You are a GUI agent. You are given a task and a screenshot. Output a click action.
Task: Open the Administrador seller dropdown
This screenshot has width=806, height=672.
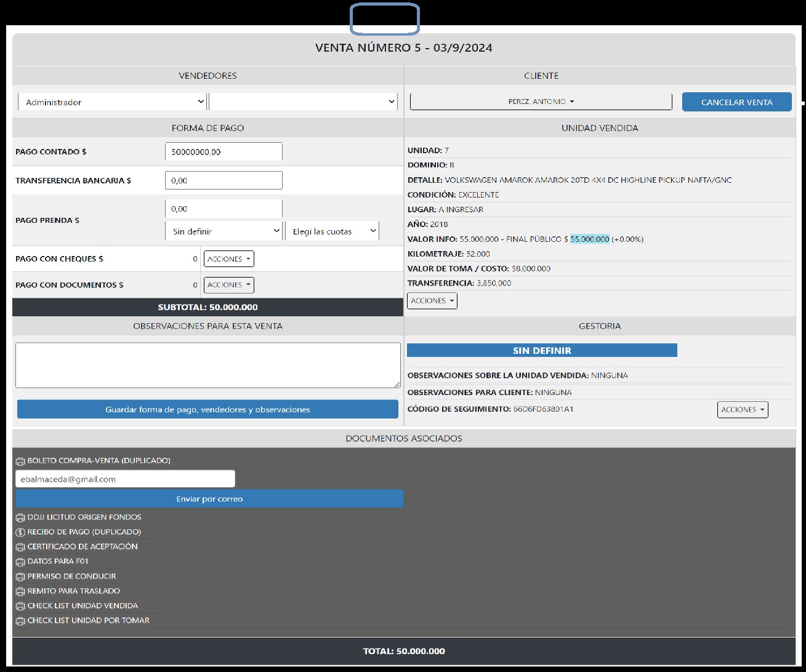coord(112,102)
